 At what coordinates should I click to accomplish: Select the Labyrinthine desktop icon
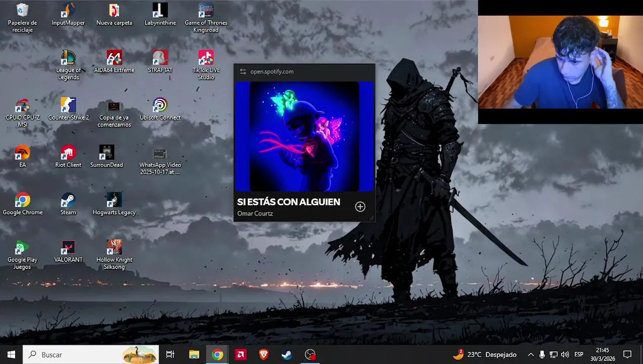(x=160, y=14)
